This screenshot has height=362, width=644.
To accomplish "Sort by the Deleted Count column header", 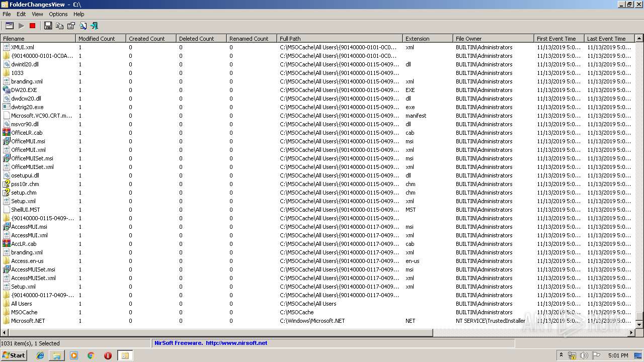I will [x=201, y=39].
